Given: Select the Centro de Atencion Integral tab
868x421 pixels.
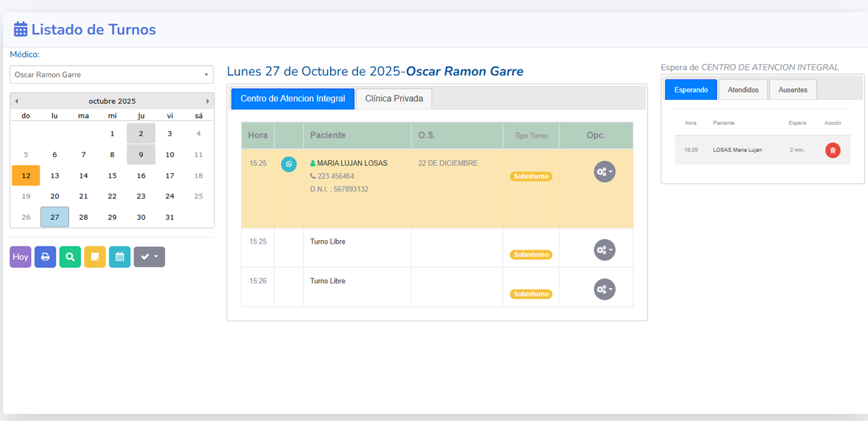Looking at the screenshot, I should [293, 99].
